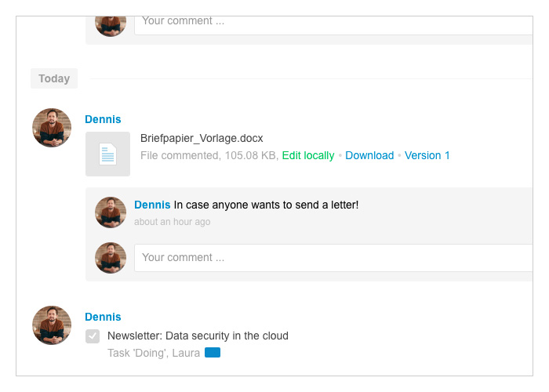Open Dennis's name above the Newsletter task
The image size is (549, 392).
coord(103,317)
